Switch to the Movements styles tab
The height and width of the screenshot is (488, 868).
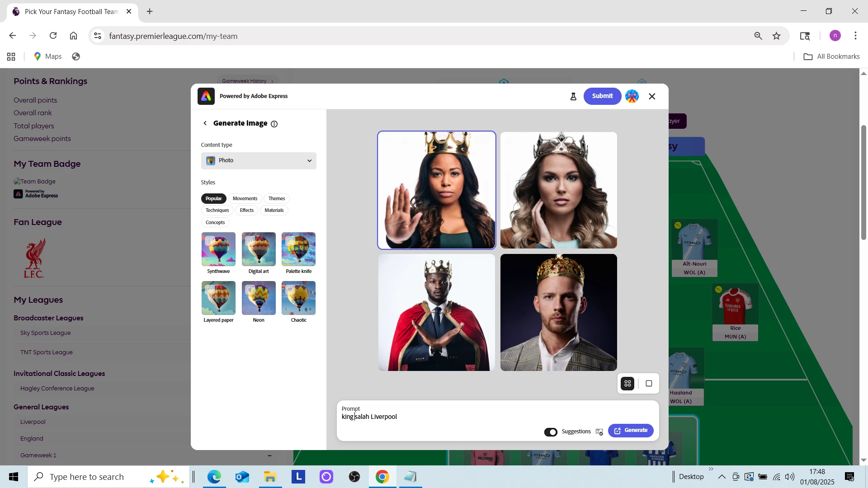pyautogui.click(x=245, y=199)
